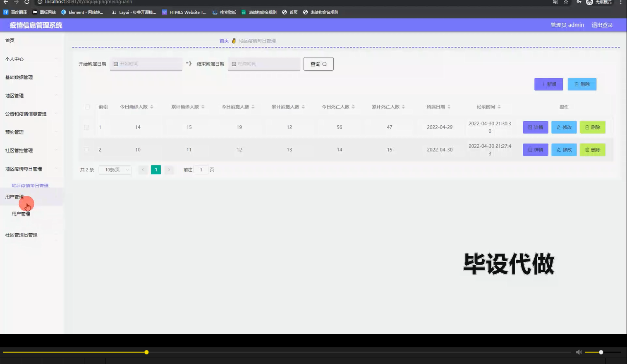Click the bookmark star in the address bar
The width and height of the screenshot is (627, 364).
(x=565, y=2)
